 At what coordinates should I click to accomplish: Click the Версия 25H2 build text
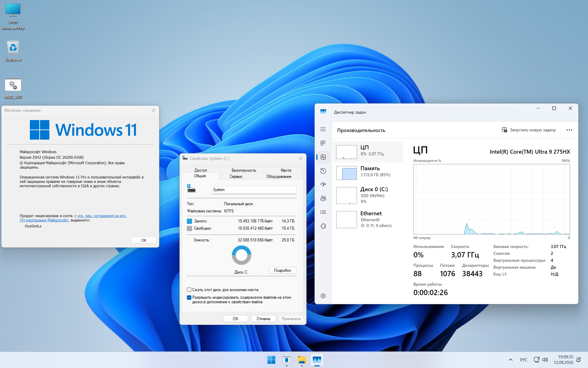click(x=51, y=157)
